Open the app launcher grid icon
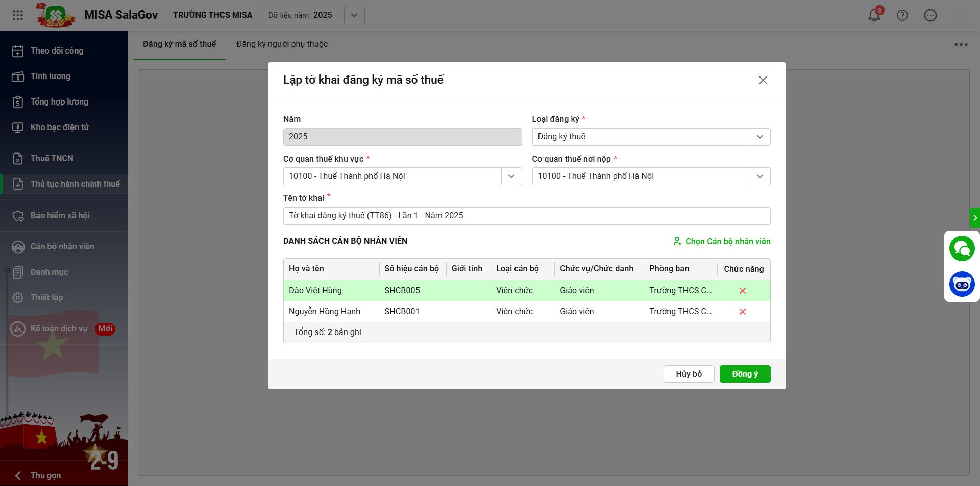 coord(18,15)
